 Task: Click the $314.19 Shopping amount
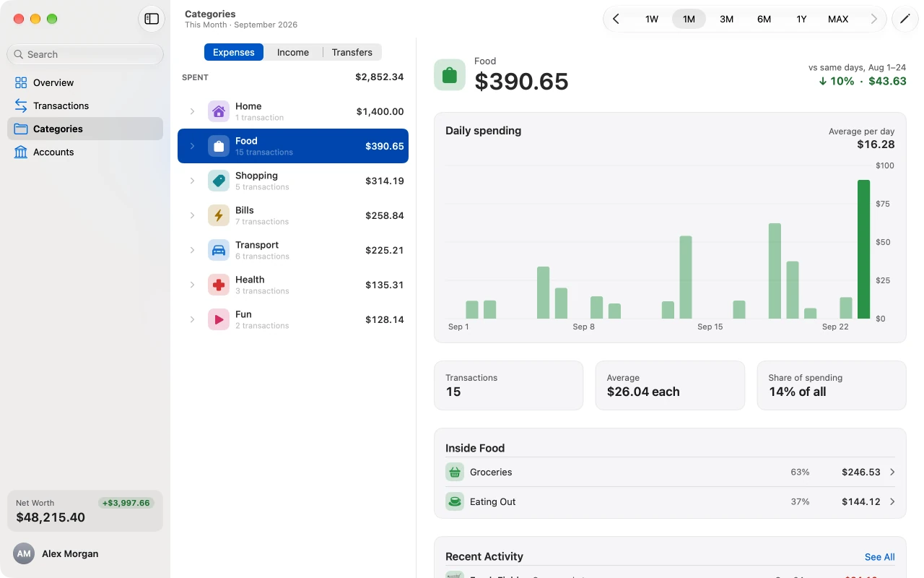coord(384,181)
